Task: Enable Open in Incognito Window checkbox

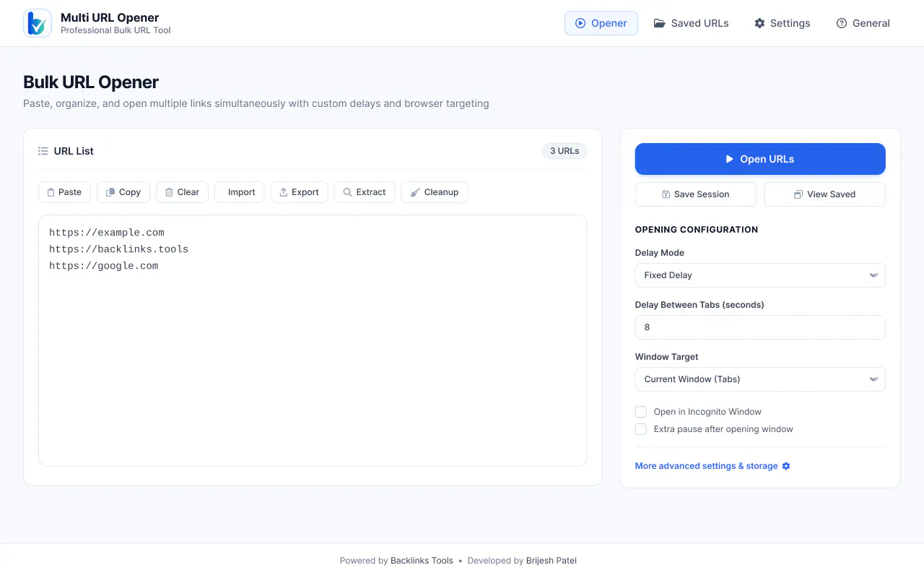Action: [x=641, y=412]
